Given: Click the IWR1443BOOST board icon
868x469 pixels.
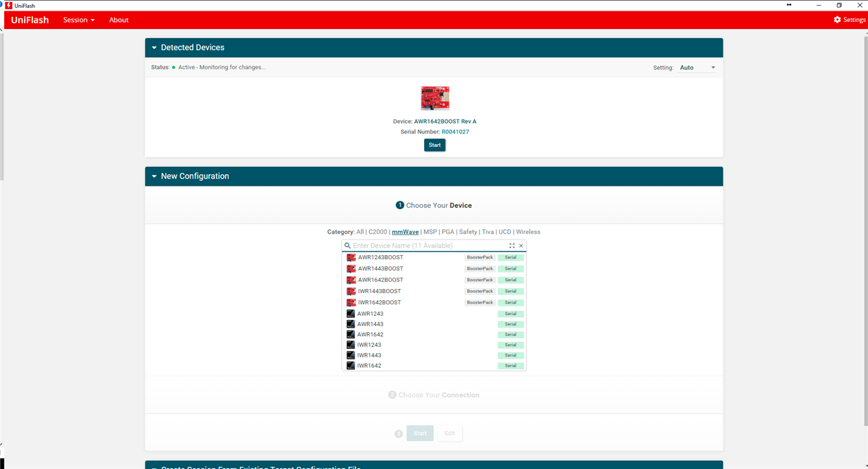Looking at the screenshot, I should 351,291.
